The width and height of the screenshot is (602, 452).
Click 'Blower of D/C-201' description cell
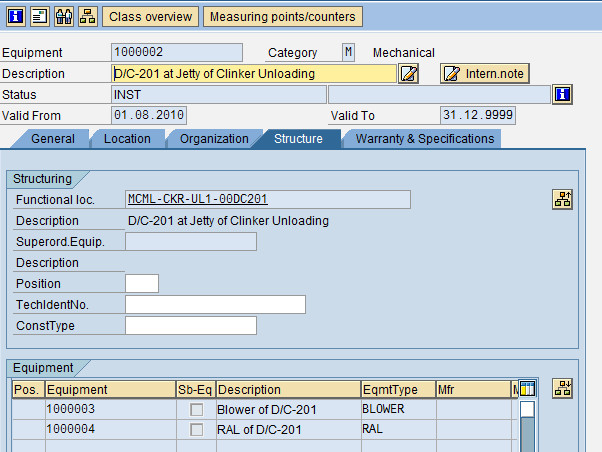tap(288, 409)
